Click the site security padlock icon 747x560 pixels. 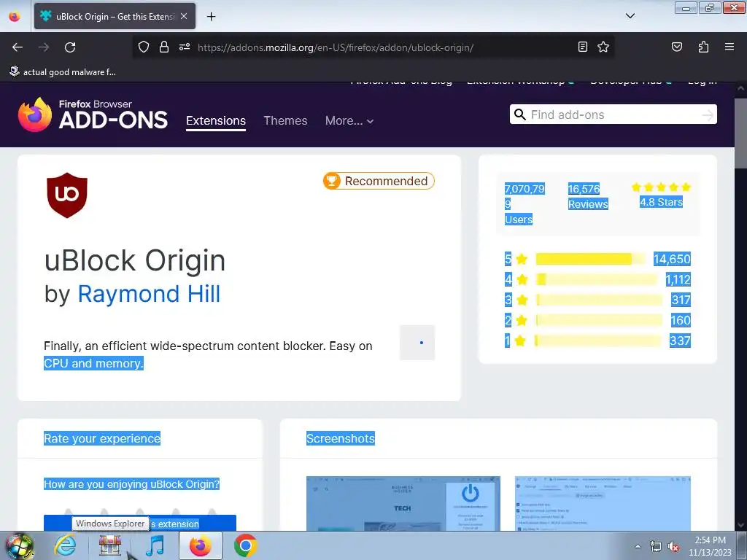[x=164, y=47]
